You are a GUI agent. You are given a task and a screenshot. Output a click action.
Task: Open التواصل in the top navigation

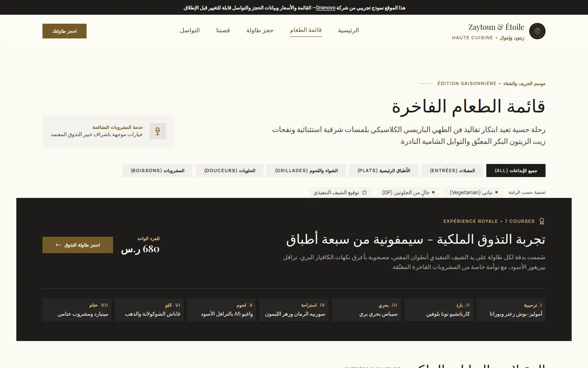click(190, 30)
